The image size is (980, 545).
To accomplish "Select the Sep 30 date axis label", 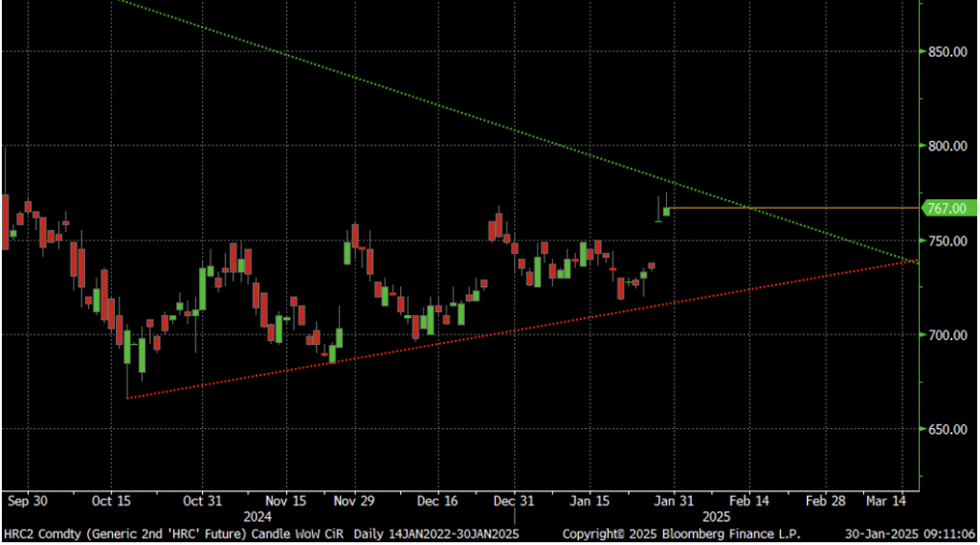I will pos(27,501).
